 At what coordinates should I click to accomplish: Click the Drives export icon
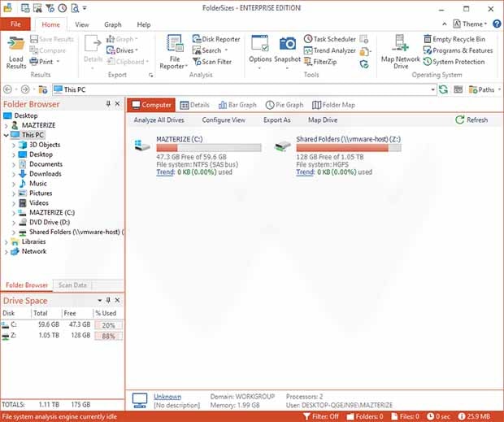[111, 50]
